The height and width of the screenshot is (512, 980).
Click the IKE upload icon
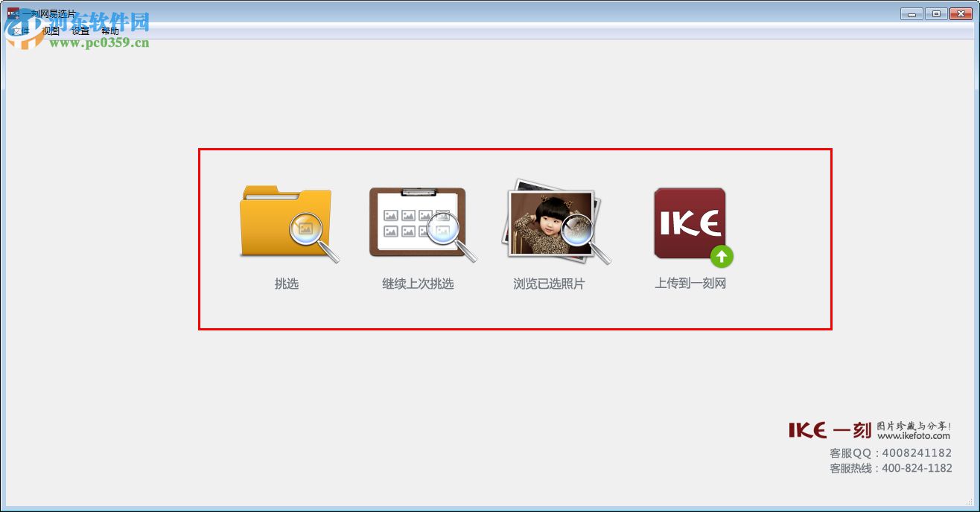click(693, 227)
